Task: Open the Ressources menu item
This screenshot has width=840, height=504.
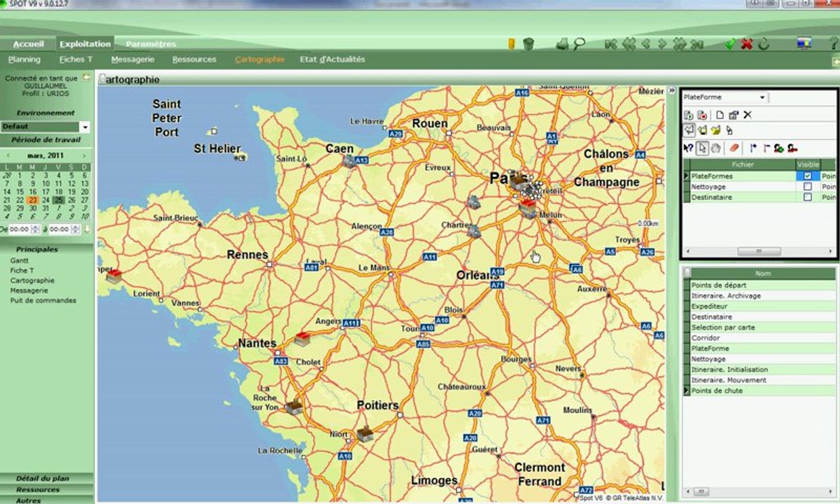Action: click(194, 59)
